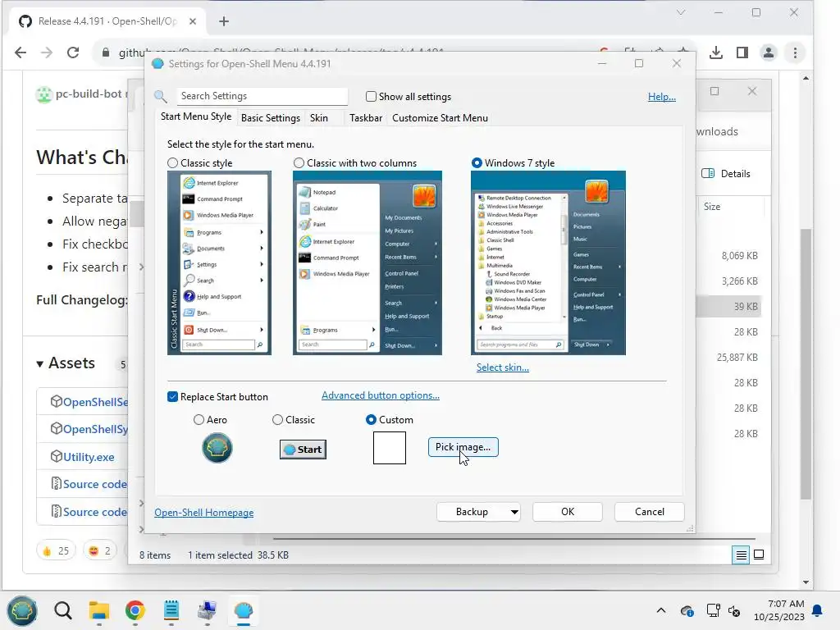This screenshot has height=630, width=840.
Task: Open the Notepad taskbar icon
Action: 171,610
